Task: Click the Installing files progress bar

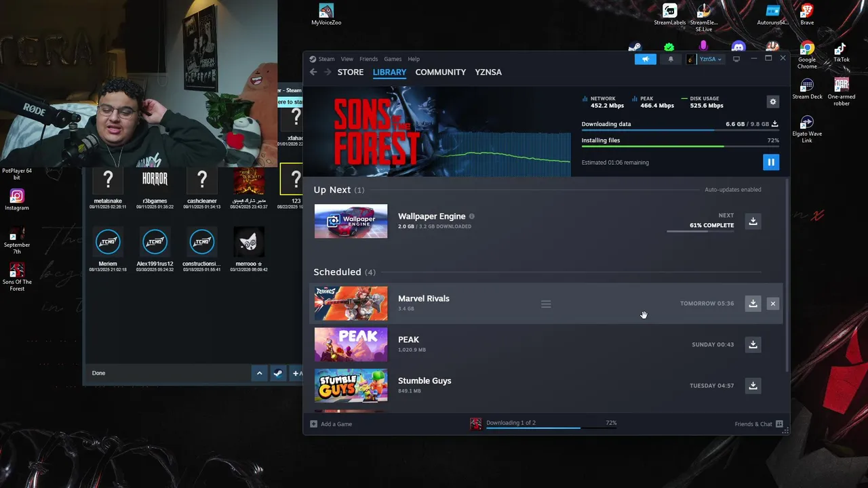Action: click(680, 146)
